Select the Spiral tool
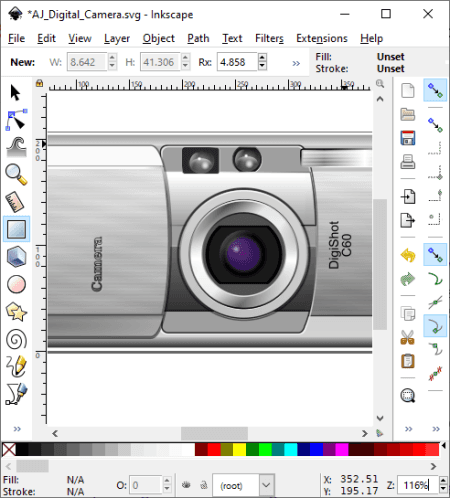 (x=16, y=339)
